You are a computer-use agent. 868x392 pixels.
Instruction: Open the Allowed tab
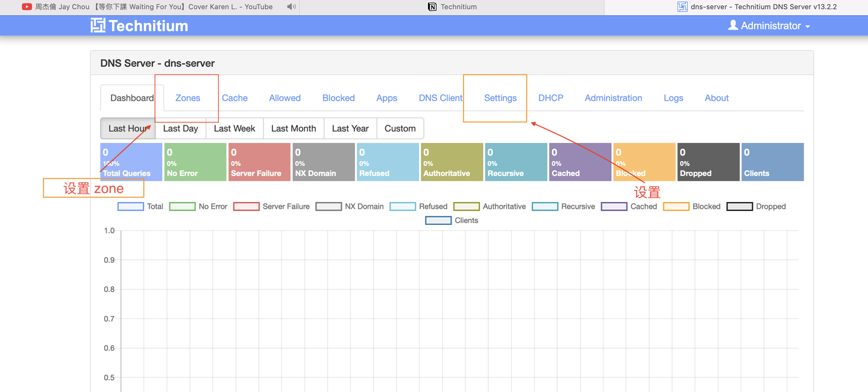point(285,98)
